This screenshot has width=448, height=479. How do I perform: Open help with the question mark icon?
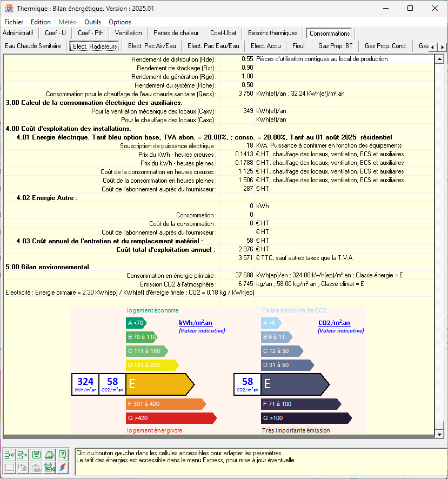click(63, 455)
